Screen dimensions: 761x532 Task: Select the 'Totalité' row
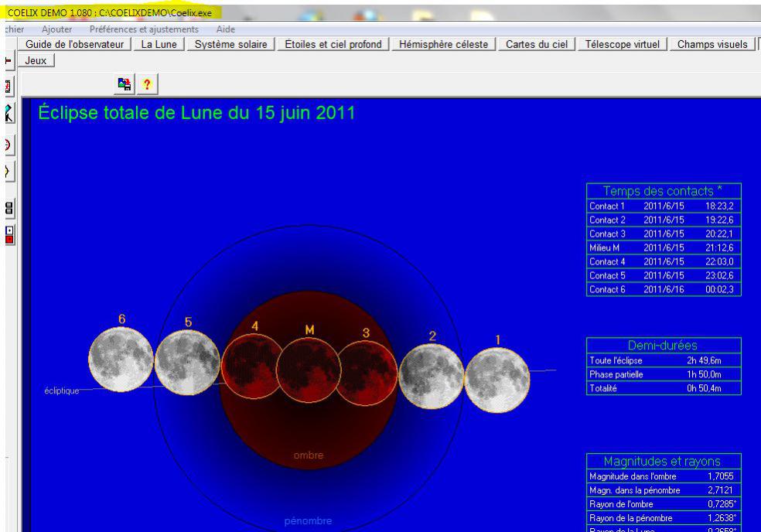(664, 388)
